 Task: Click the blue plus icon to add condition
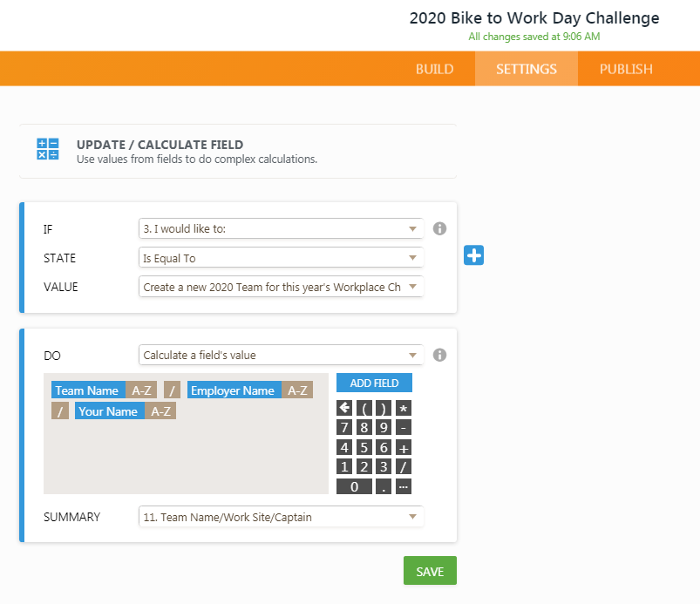473,255
